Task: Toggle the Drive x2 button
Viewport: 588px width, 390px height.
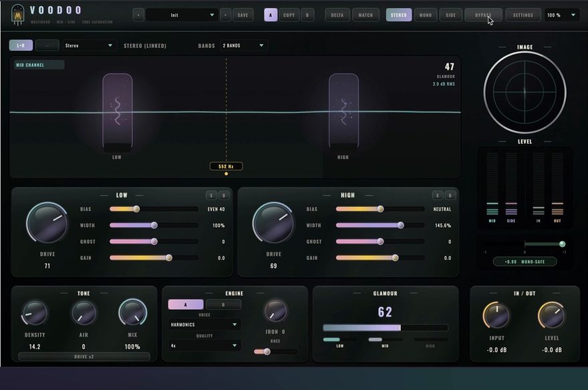Action: click(x=84, y=357)
